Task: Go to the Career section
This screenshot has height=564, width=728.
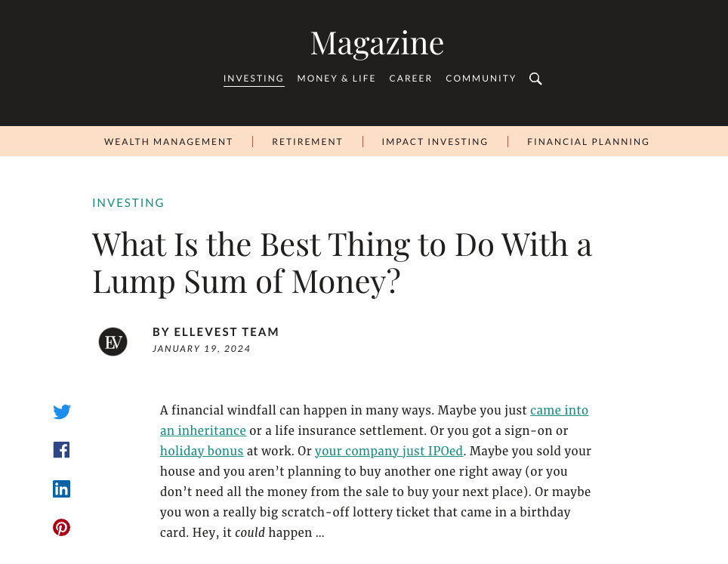Action: tap(411, 79)
